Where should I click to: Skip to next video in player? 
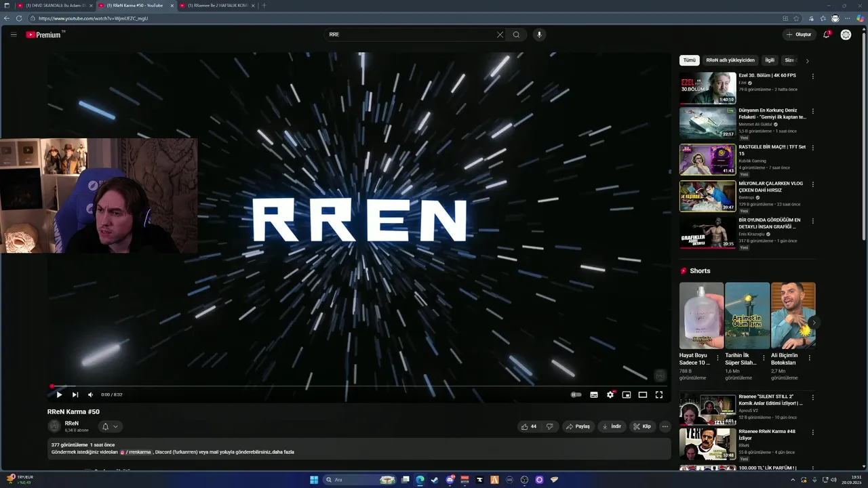pos(75,394)
